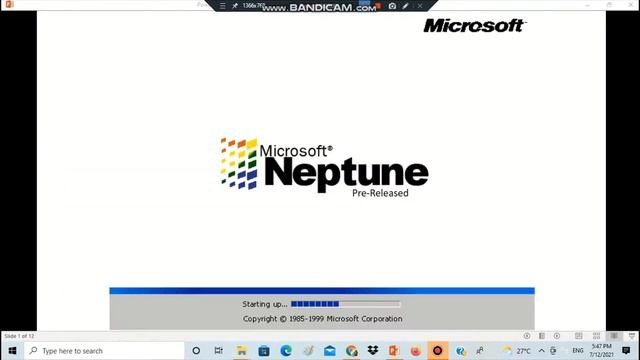Open the clock showing 5:47 PM

tap(601, 351)
